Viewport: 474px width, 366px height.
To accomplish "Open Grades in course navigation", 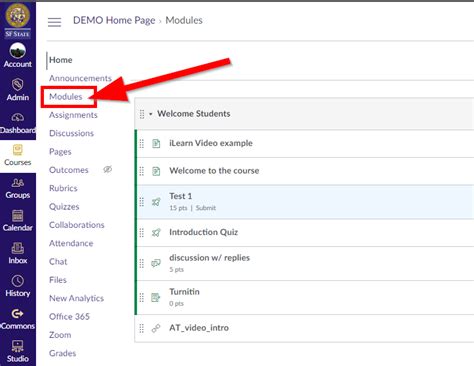I will coord(63,353).
